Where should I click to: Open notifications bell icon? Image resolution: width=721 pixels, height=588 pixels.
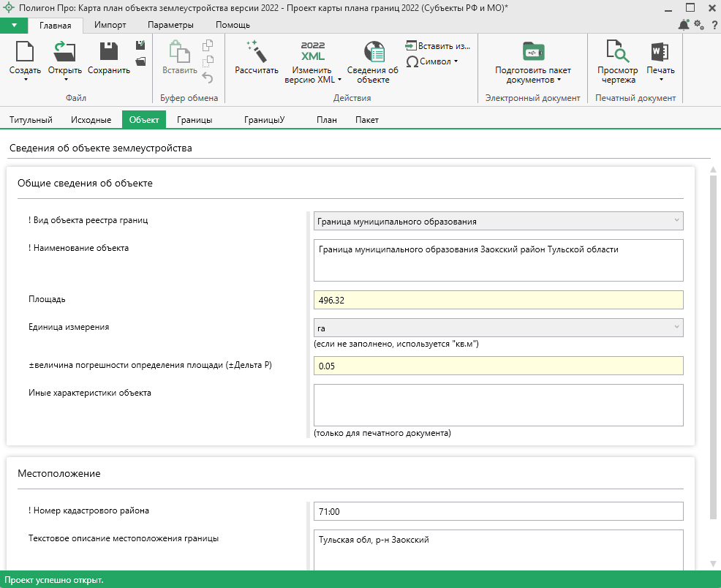coord(683,25)
